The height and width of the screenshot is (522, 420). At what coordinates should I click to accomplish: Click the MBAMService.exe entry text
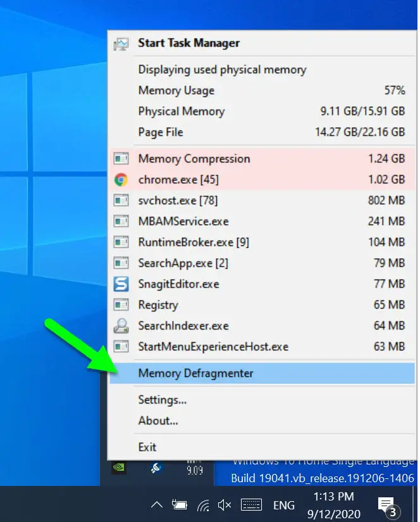[183, 221]
